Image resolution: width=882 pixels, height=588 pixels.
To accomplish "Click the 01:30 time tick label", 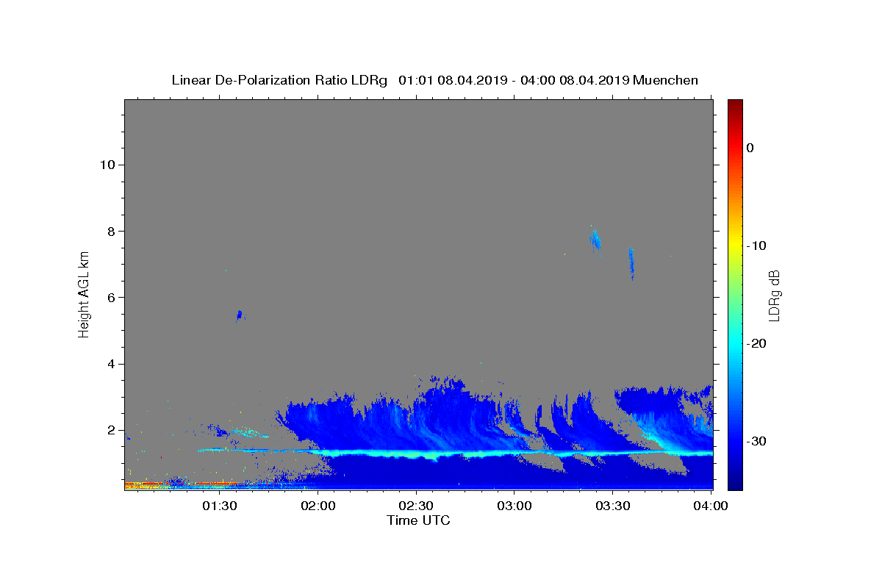I will pyautogui.click(x=219, y=506).
